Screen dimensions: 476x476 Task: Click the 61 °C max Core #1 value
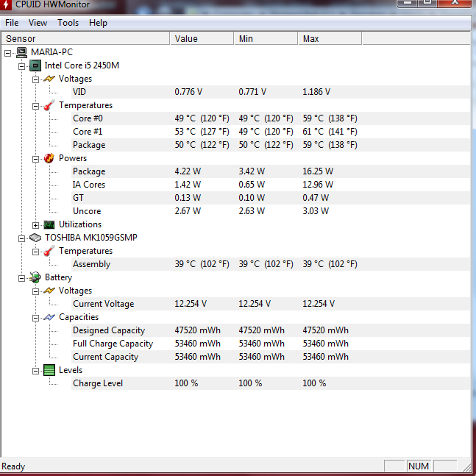click(x=330, y=132)
